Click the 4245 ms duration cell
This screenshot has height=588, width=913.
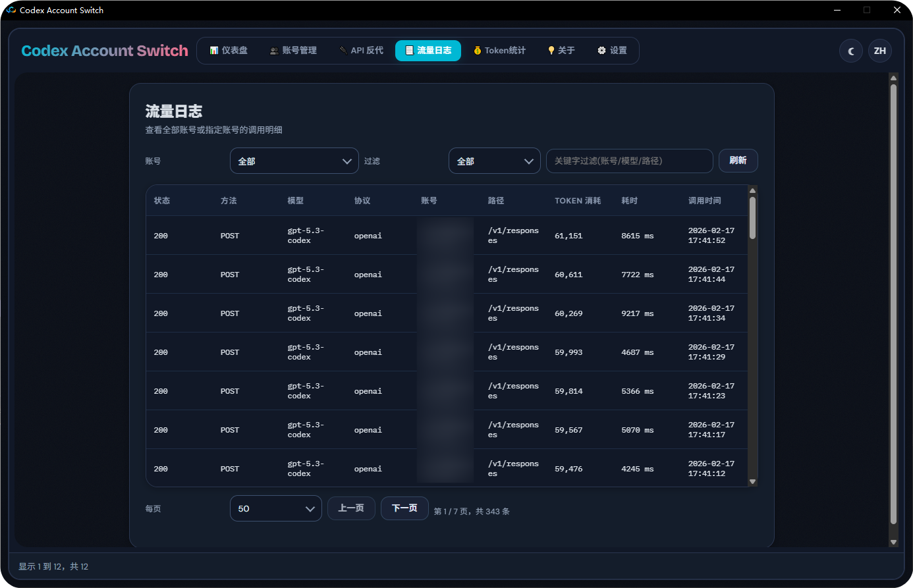tap(638, 469)
